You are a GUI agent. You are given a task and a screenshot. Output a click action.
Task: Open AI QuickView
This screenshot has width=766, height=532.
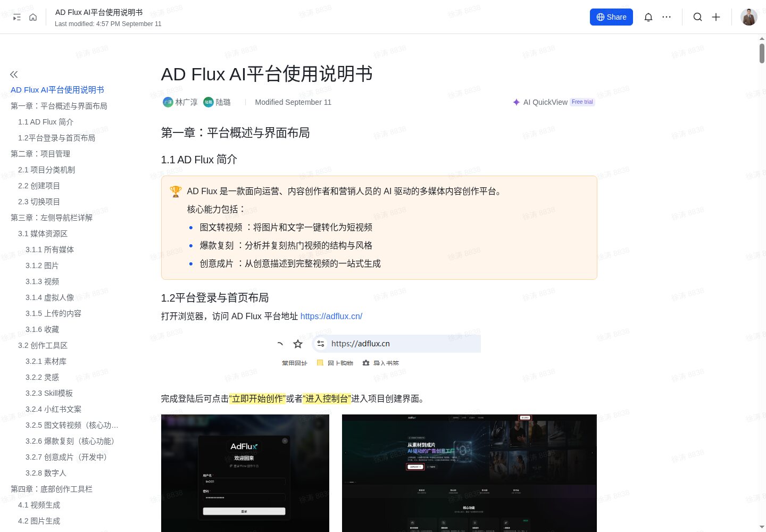coord(545,102)
